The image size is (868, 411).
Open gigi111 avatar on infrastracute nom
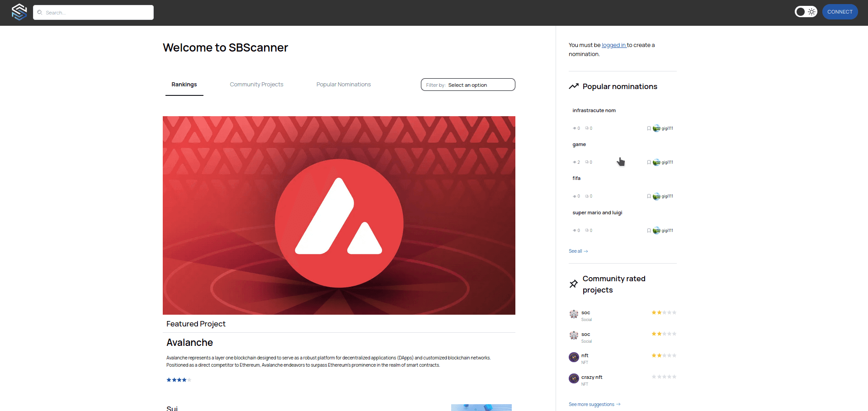pos(656,128)
